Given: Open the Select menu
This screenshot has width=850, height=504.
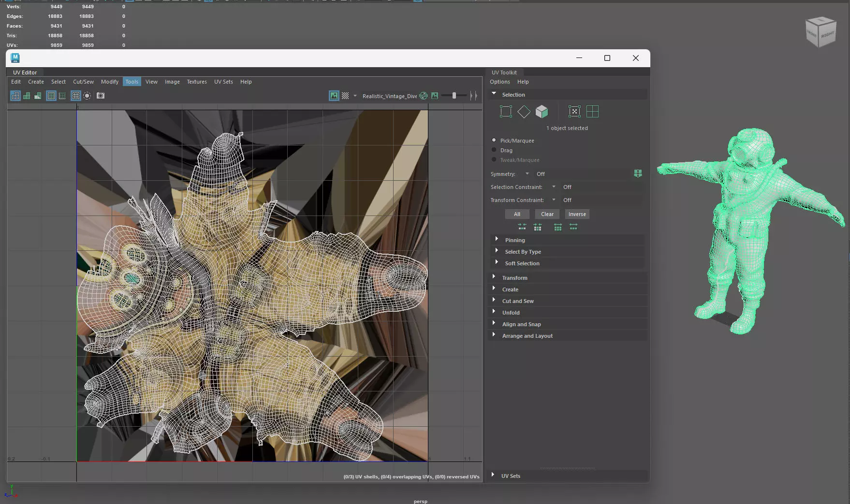Looking at the screenshot, I should point(59,82).
